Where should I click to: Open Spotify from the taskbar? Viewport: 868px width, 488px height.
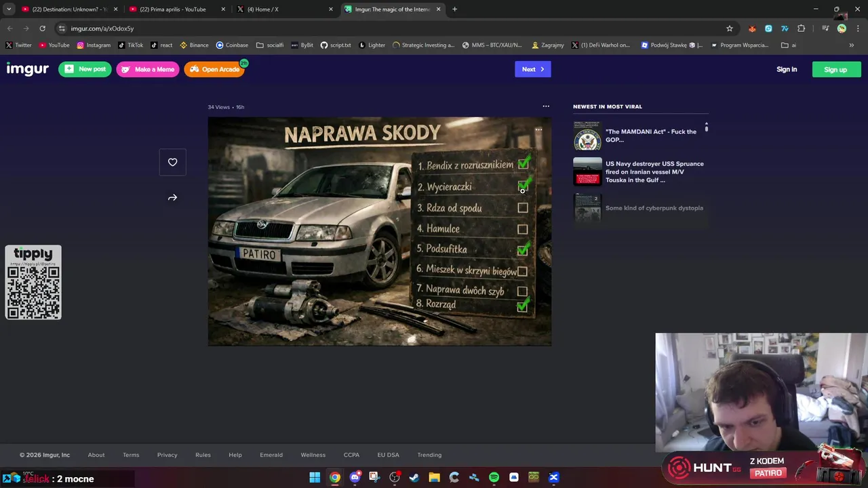click(494, 477)
